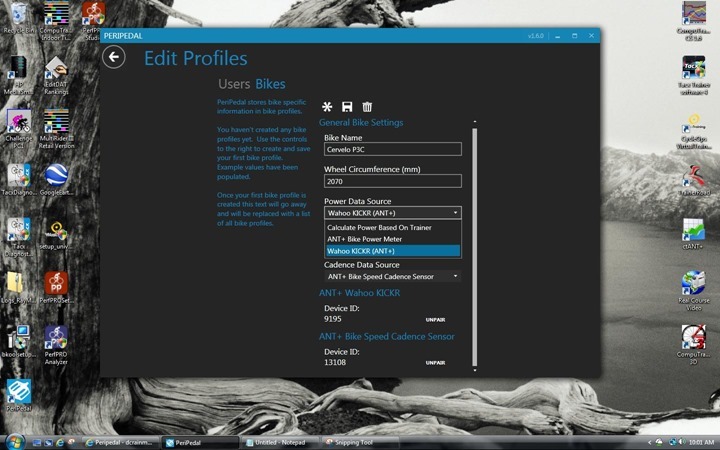This screenshot has height=450, width=720.
Task: Click the volume icon in system tray
Action: [x=681, y=442]
